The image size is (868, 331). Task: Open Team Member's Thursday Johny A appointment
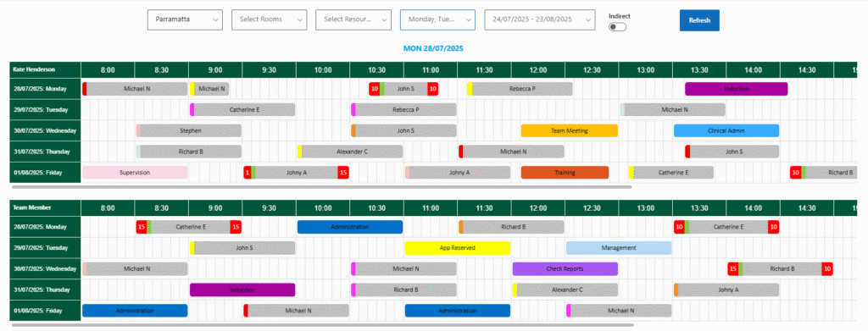(x=726, y=290)
